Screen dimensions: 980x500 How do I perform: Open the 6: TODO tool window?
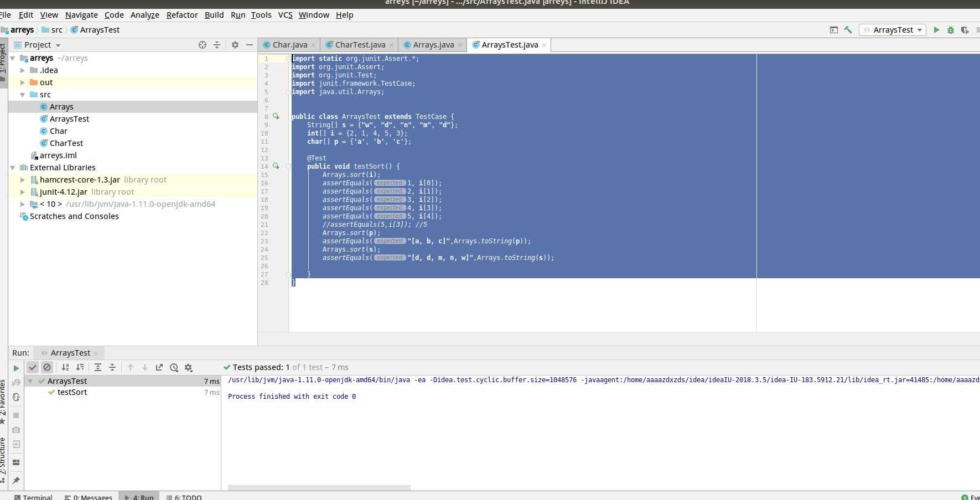click(184, 497)
